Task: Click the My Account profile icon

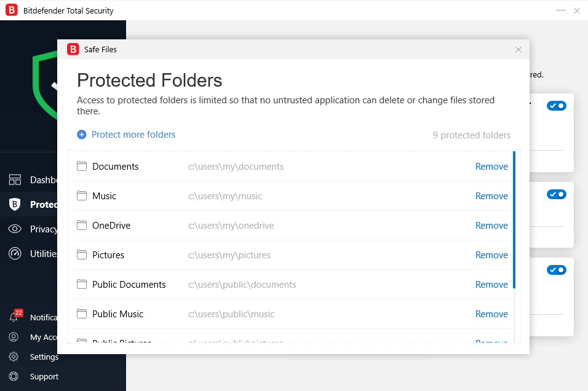Action: (14, 337)
